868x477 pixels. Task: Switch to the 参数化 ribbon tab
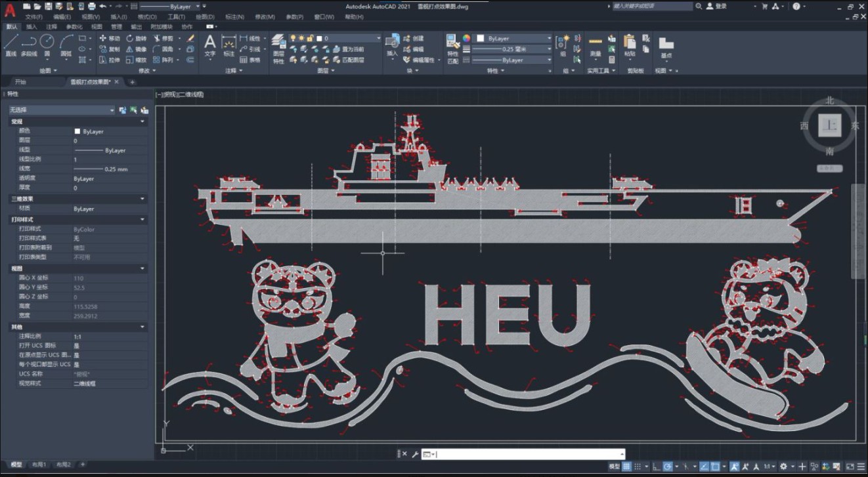coord(74,27)
